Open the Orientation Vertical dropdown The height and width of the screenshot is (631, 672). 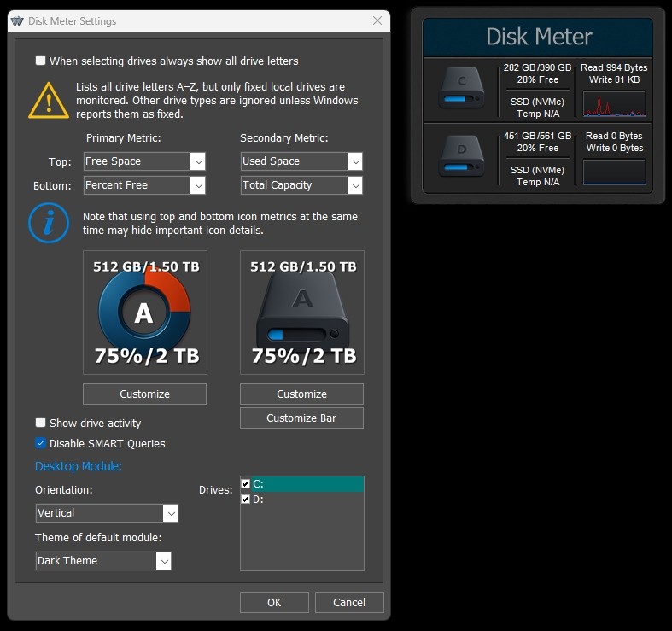click(x=170, y=513)
